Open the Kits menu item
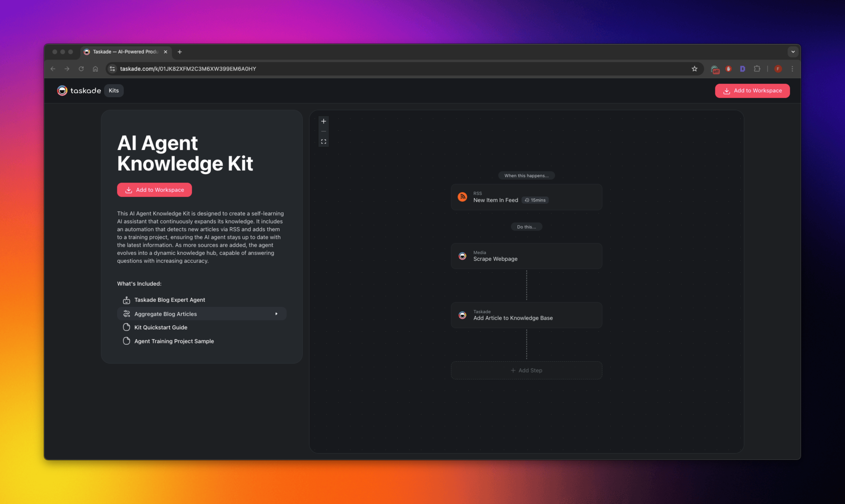The height and width of the screenshot is (504, 845). 114,91
